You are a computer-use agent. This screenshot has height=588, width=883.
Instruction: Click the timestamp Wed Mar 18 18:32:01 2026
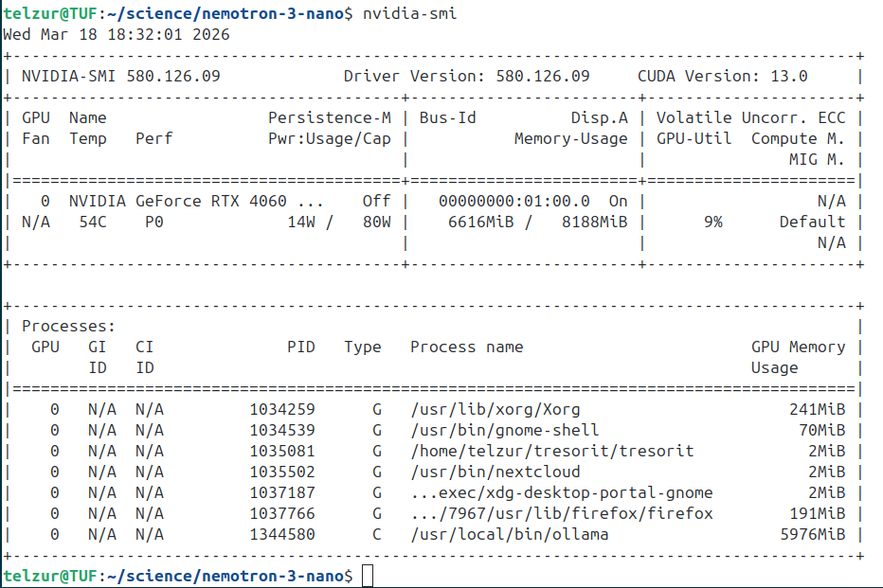(116, 34)
